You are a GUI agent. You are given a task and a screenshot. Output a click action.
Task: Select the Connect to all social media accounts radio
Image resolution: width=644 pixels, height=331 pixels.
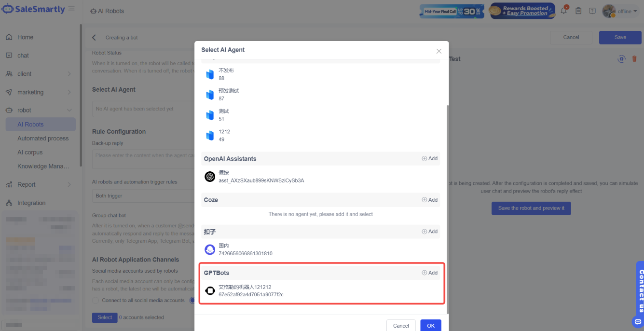(96, 300)
